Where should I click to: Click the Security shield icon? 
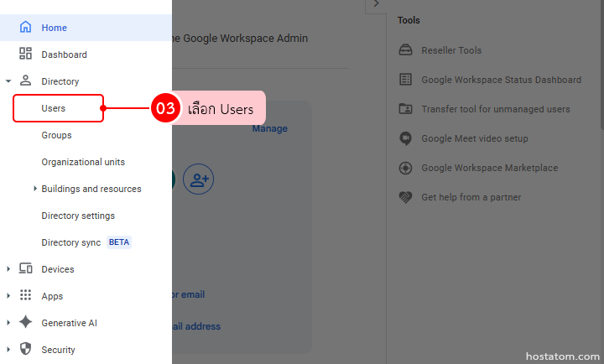coord(25,349)
